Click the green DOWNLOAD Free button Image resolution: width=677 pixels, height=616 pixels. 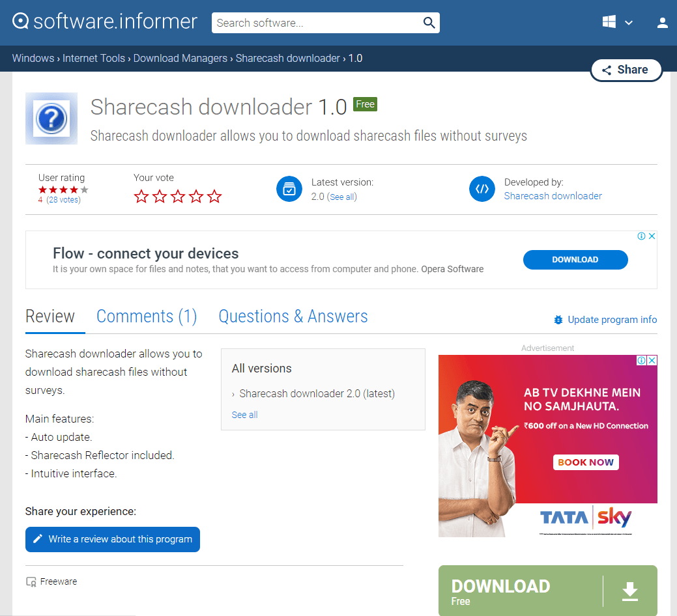point(547,591)
